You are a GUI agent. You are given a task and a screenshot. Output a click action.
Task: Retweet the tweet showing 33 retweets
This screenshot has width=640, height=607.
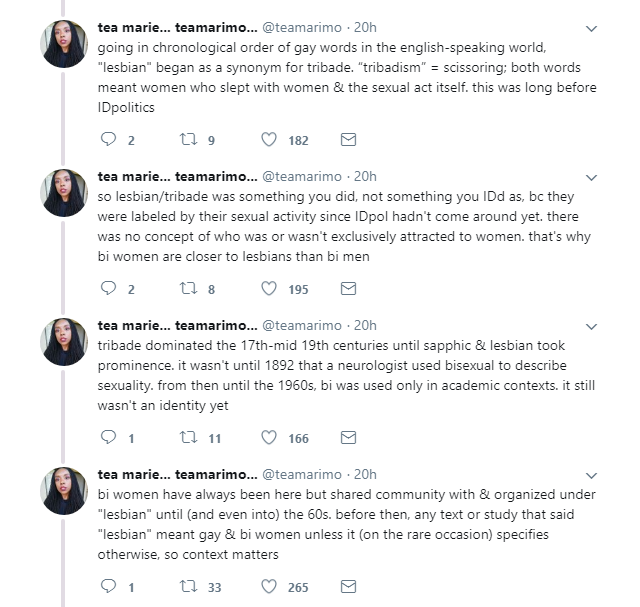pyautogui.click(x=188, y=586)
